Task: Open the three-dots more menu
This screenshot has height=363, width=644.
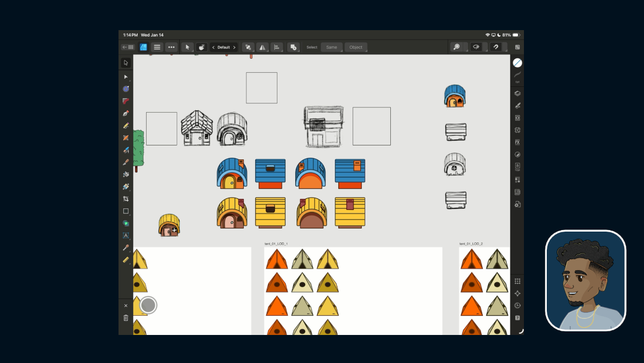Action: [x=171, y=47]
